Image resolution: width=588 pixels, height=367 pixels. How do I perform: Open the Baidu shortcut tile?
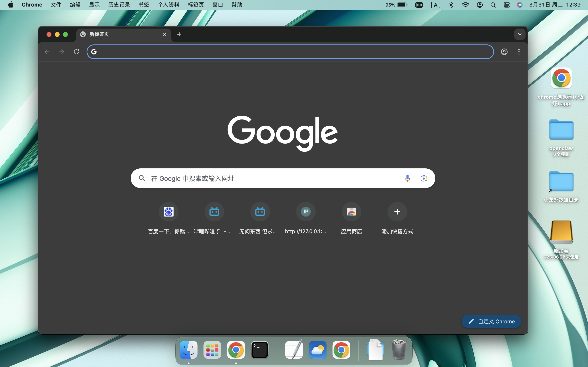[168, 212]
